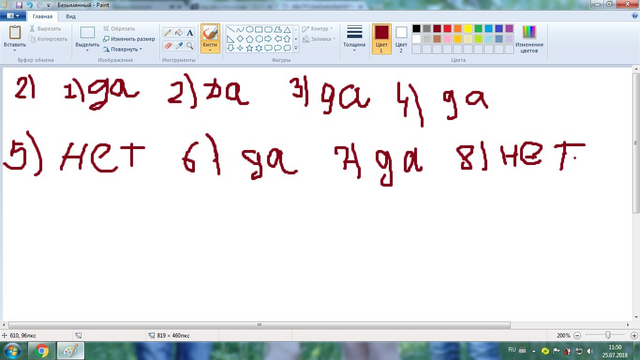Viewport: 640px width, 360px height.
Task: Open the Повернуть rotate dropdown
Action: coord(122,49)
